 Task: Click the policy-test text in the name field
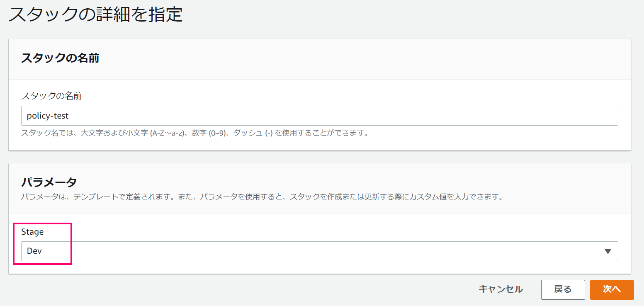tap(48, 116)
